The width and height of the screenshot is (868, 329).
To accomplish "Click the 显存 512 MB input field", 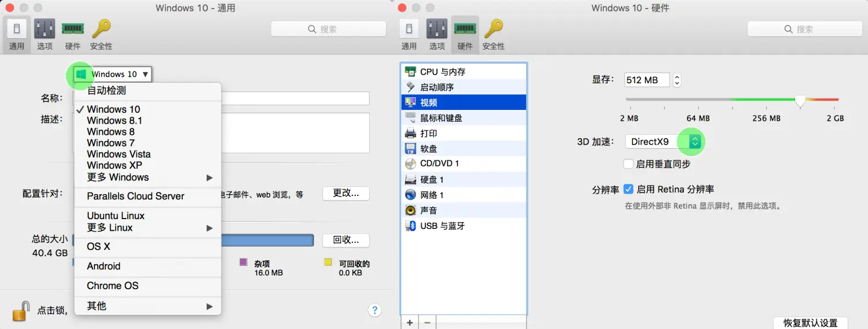I will (x=647, y=80).
